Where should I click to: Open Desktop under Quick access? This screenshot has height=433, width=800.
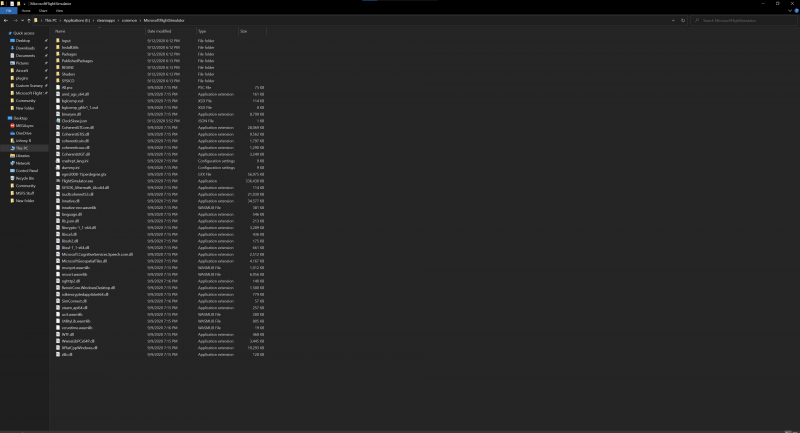tap(22, 41)
